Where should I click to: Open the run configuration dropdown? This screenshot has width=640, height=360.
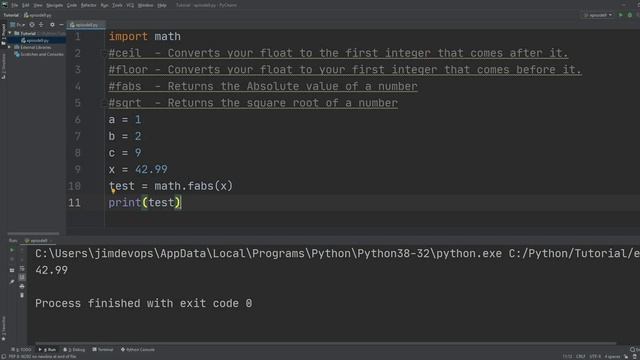point(598,15)
